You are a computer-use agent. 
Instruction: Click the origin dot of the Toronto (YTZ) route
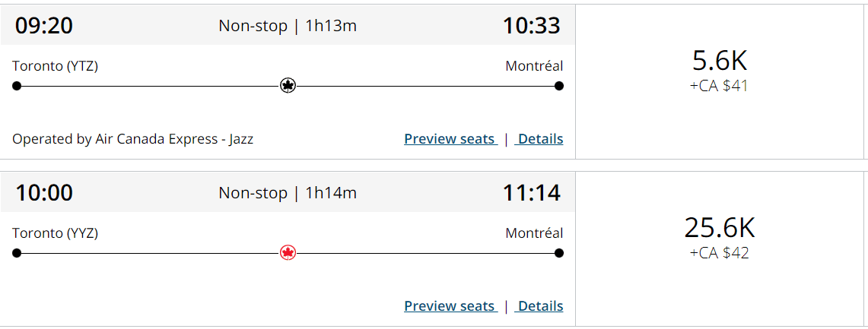pos(17,86)
